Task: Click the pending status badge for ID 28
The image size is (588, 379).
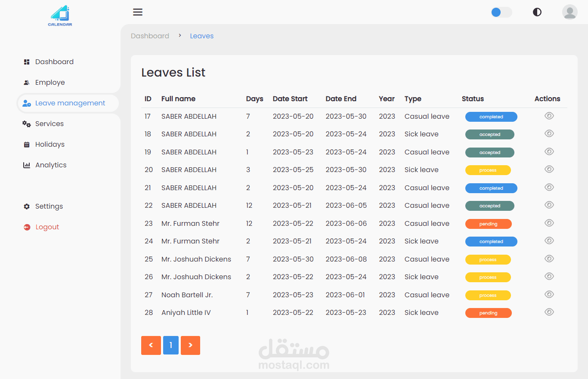Action: 488,313
